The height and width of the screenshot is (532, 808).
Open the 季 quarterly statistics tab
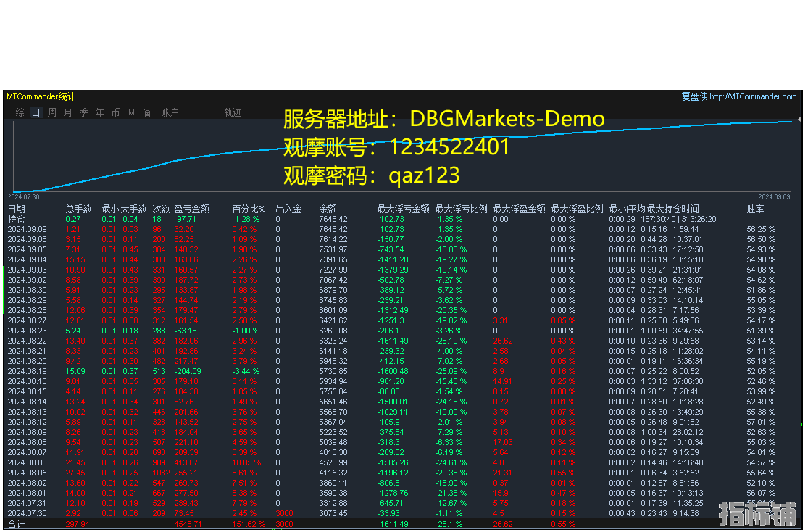point(84,112)
